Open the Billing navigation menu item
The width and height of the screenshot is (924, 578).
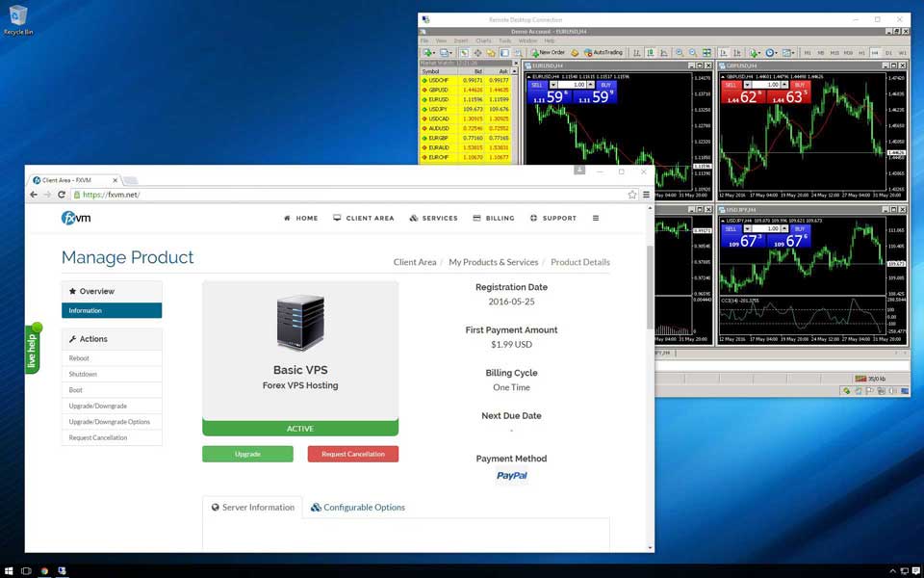click(494, 218)
